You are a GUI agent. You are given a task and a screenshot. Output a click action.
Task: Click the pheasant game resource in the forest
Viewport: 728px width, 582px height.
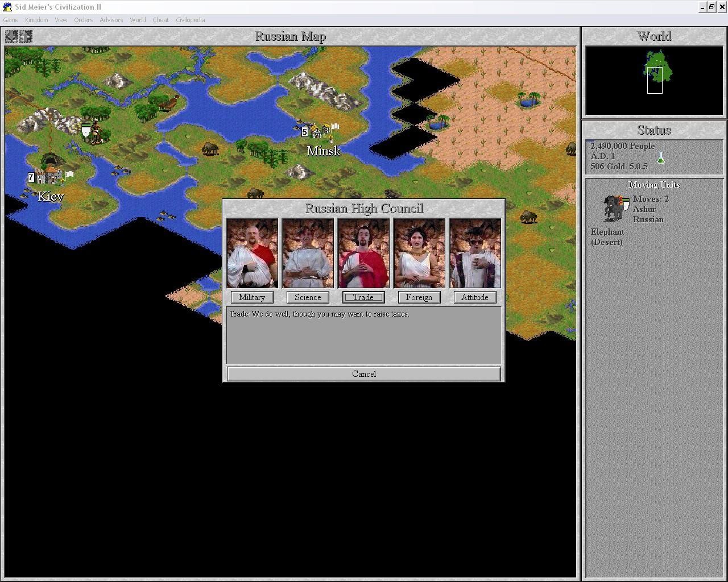(x=168, y=102)
